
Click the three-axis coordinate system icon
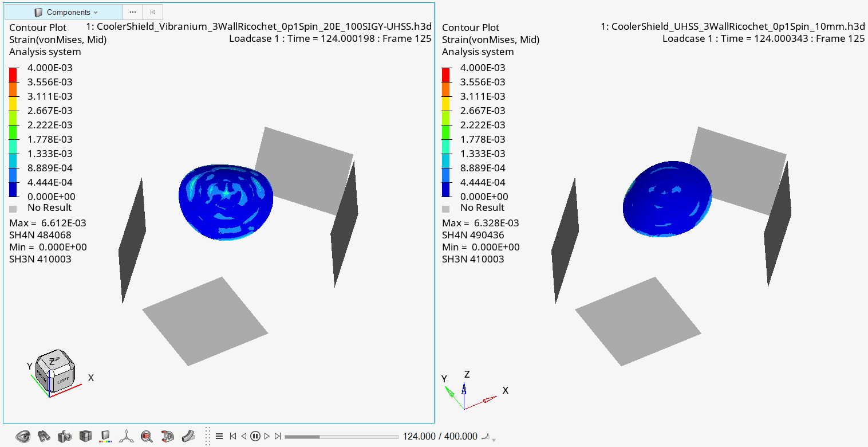click(x=126, y=436)
